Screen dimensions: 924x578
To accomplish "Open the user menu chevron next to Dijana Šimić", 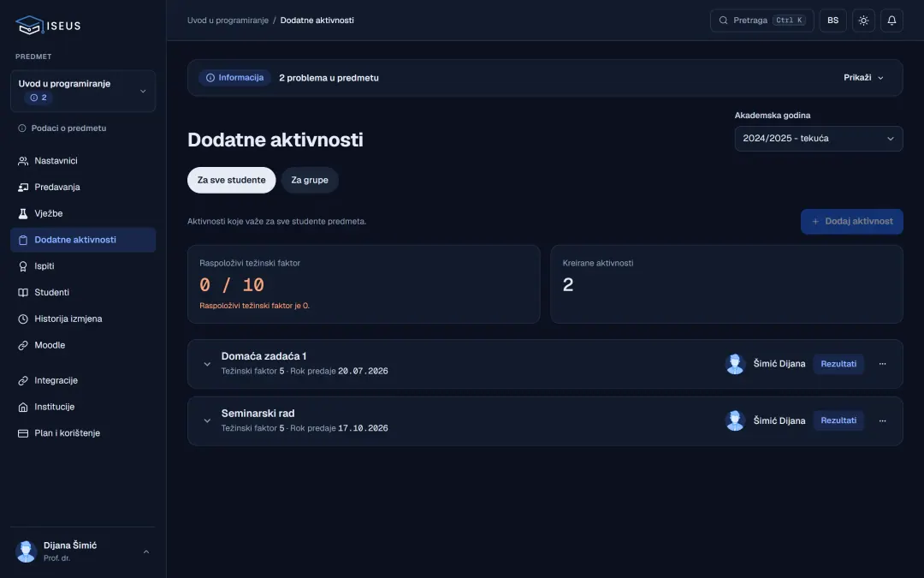I will [x=146, y=552].
